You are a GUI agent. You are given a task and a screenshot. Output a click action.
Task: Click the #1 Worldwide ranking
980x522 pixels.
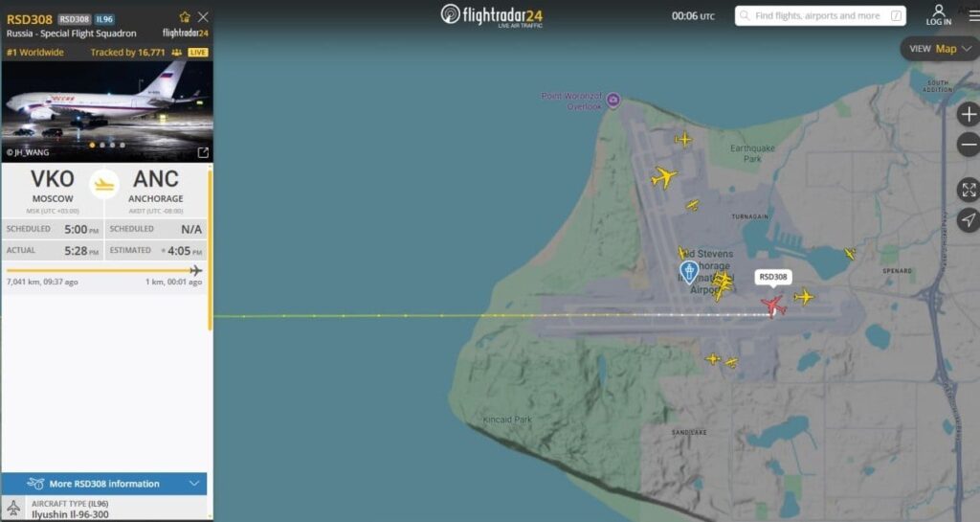pyautogui.click(x=35, y=53)
